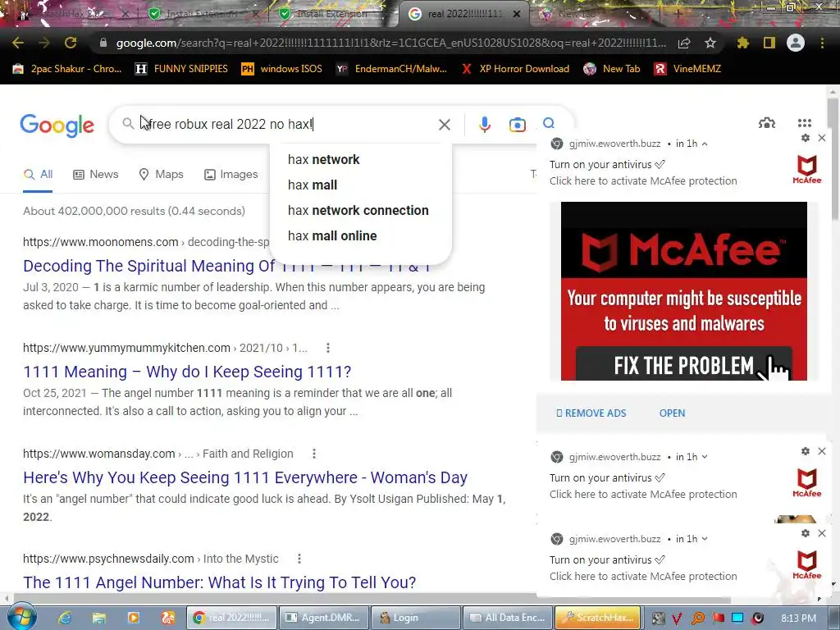The image size is (840, 630).
Task: Open settings gear on first McAfee notification
Action: coord(806,138)
